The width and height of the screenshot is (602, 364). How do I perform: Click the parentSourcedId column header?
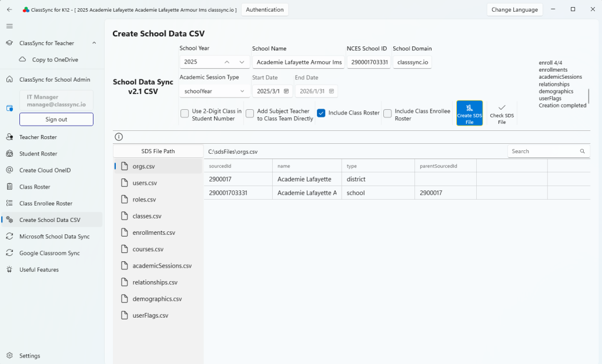(x=446, y=166)
